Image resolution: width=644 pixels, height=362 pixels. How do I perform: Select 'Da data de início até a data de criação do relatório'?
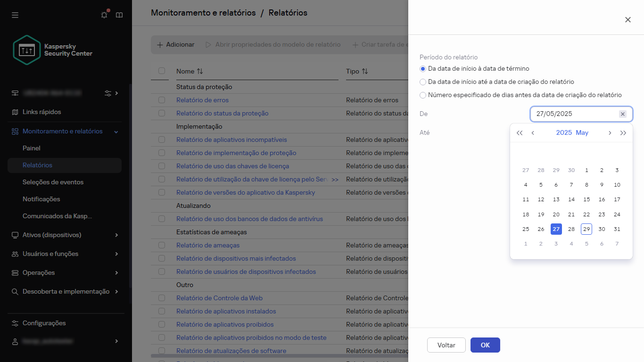(423, 82)
